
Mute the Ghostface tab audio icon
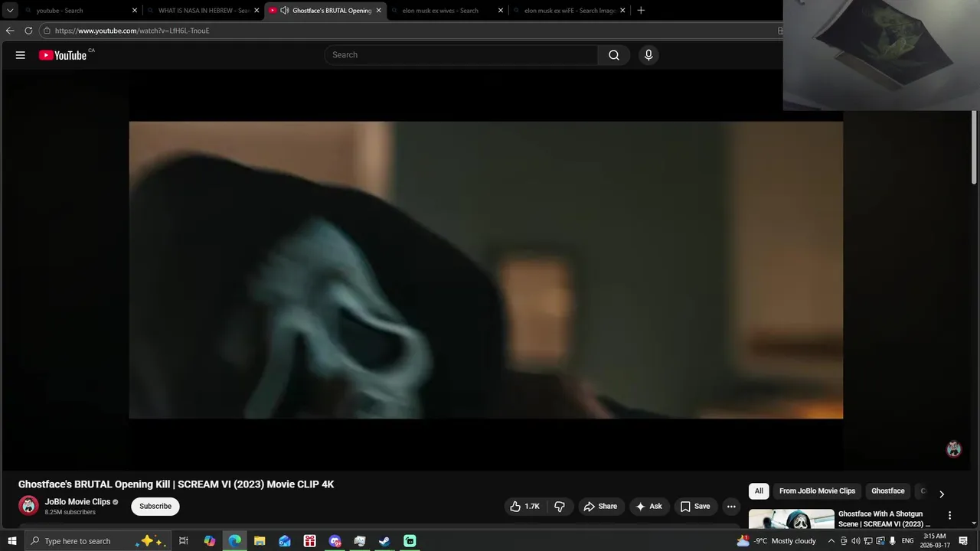tap(285, 11)
